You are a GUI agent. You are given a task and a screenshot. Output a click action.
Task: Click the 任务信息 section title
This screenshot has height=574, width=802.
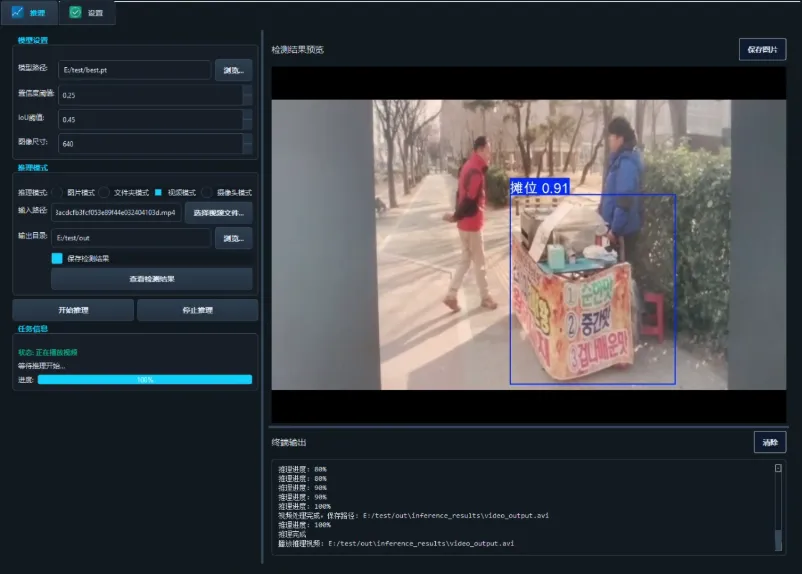point(33,328)
